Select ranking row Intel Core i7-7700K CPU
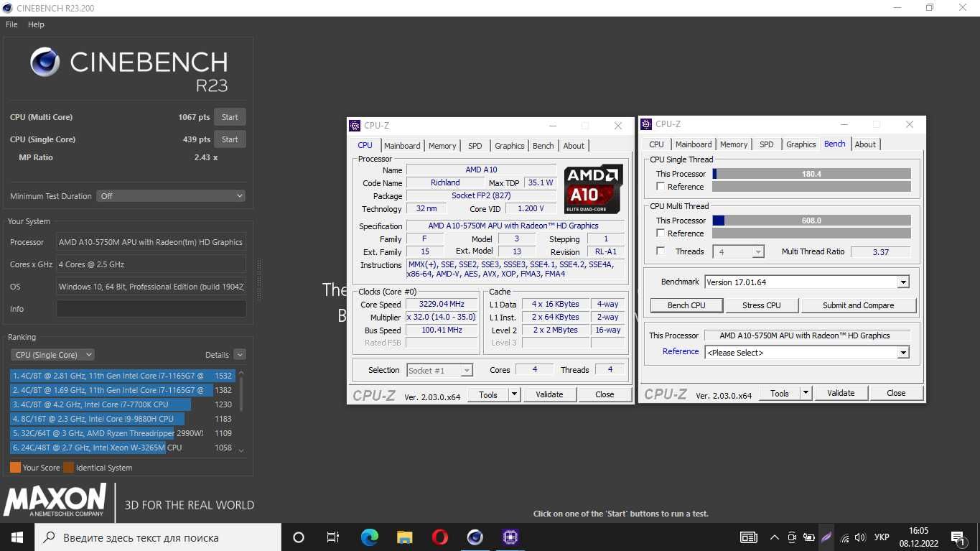This screenshot has height=551, width=980. pyautogui.click(x=122, y=404)
